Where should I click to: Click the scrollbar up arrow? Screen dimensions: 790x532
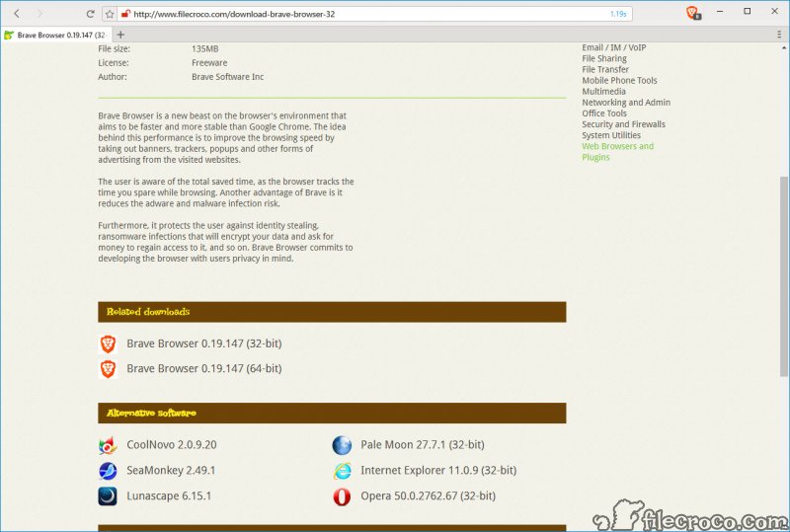(x=783, y=48)
